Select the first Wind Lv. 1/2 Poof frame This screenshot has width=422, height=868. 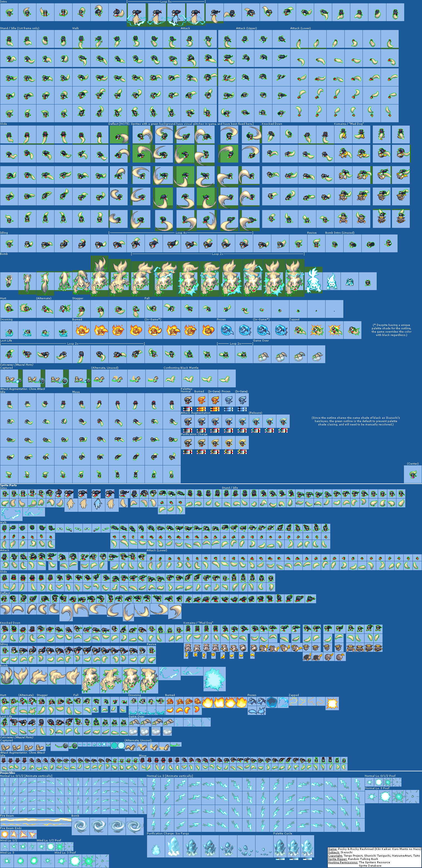click(x=41, y=846)
